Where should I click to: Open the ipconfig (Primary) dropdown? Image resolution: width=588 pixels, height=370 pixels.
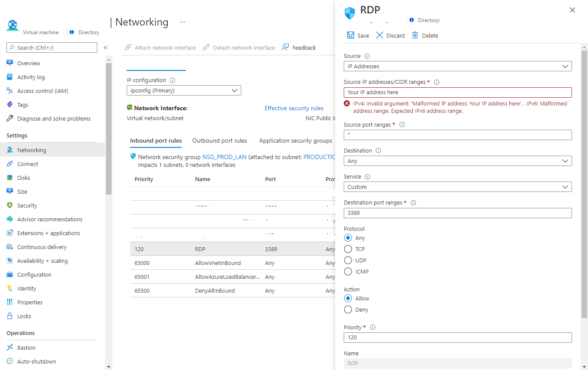point(184,90)
